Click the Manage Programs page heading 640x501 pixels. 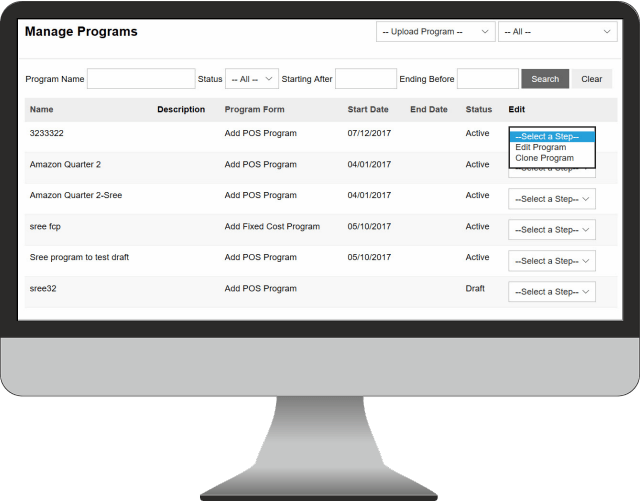pyautogui.click(x=81, y=31)
